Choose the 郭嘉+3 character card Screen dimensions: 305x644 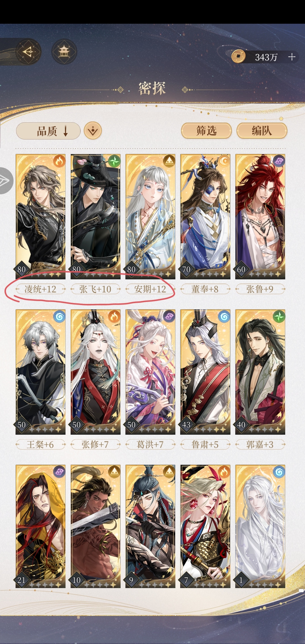[x=260, y=372]
